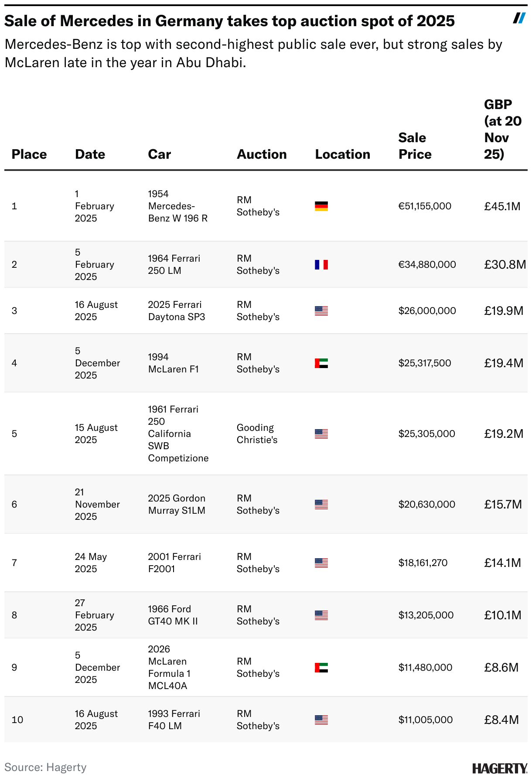Click the Location column header
This screenshot has width=532, height=778.
point(342,154)
